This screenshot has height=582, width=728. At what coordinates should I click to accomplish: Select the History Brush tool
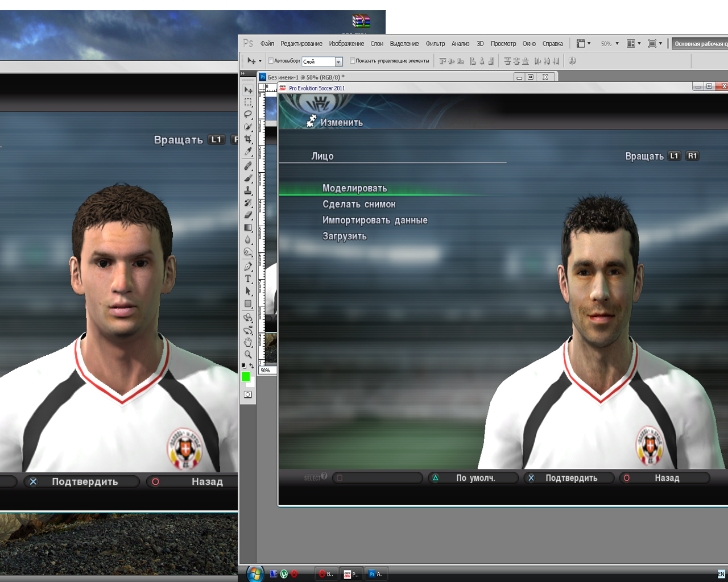coord(248,203)
